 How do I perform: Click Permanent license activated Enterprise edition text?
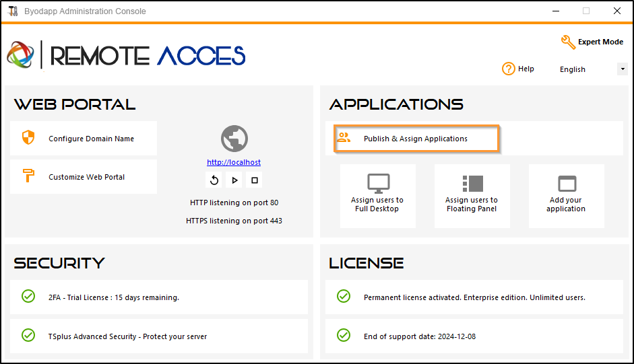coord(474,298)
